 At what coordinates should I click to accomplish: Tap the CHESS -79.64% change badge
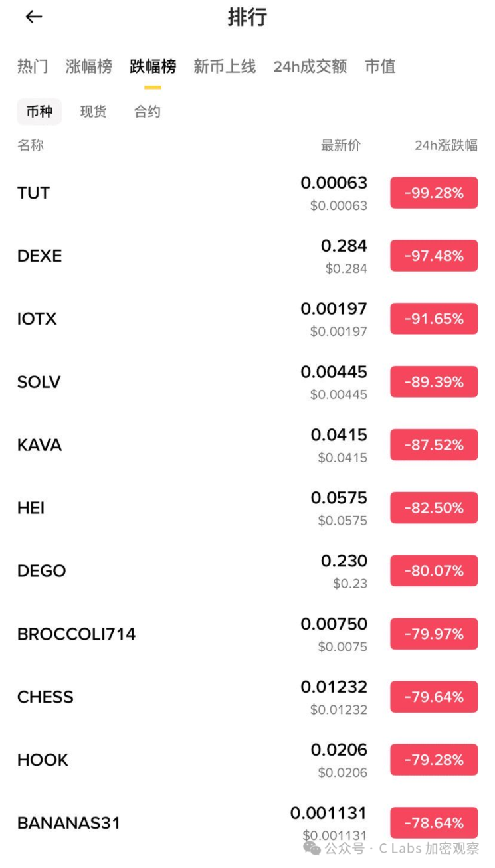434,697
